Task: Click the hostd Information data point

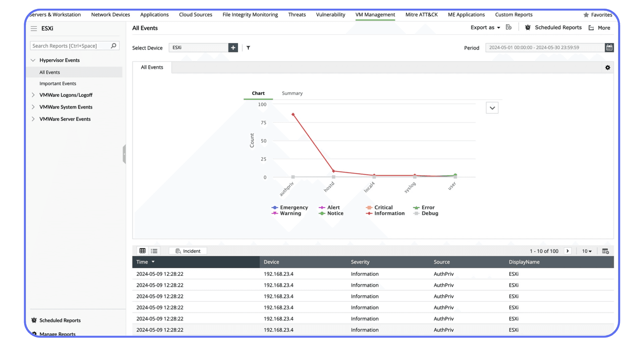Action: [333, 171]
